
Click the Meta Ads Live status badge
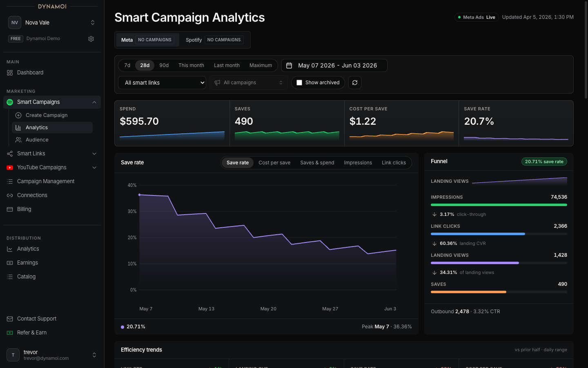pos(477,17)
